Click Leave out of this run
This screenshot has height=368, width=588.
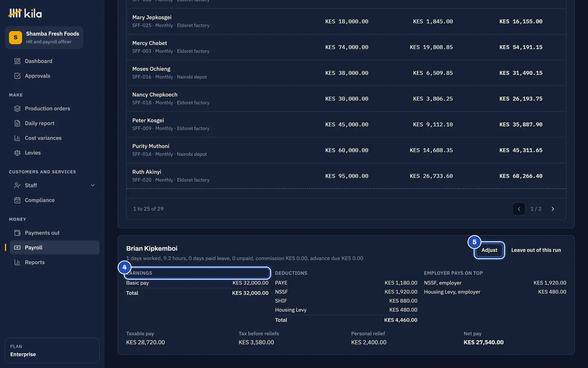pos(536,250)
